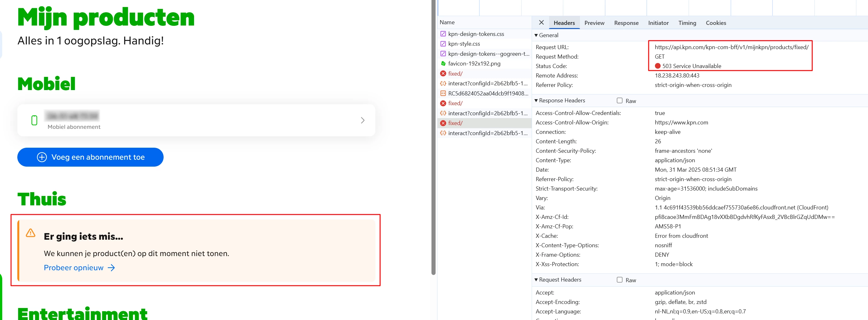Close the request details pane
The image size is (868, 320).
pyautogui.click(x=541, y=23)
